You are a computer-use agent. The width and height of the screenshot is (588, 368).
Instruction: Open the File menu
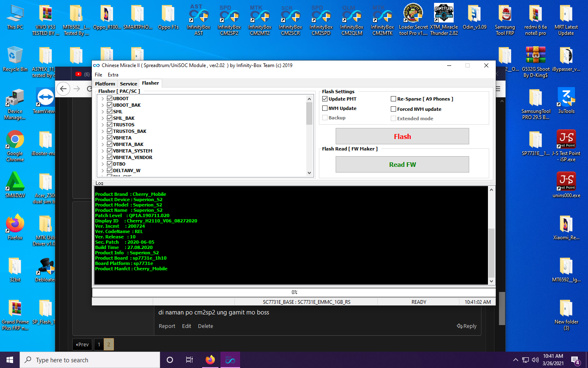click(98, 75)
